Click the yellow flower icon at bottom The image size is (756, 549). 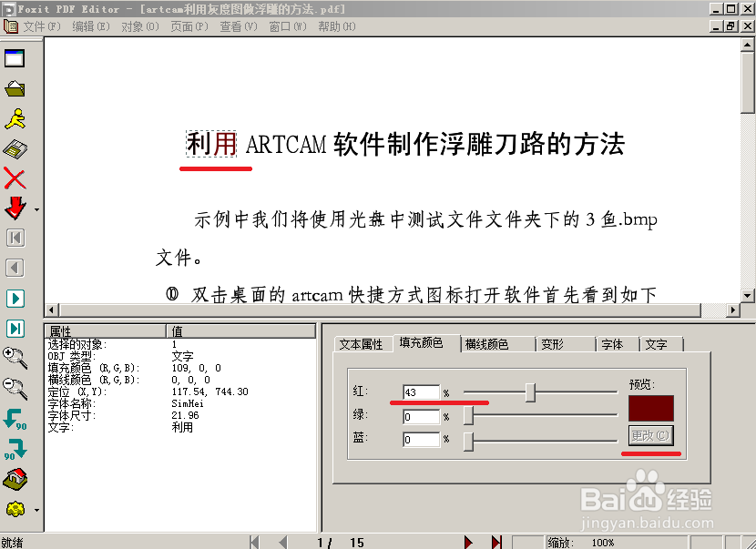pos(15,509)
